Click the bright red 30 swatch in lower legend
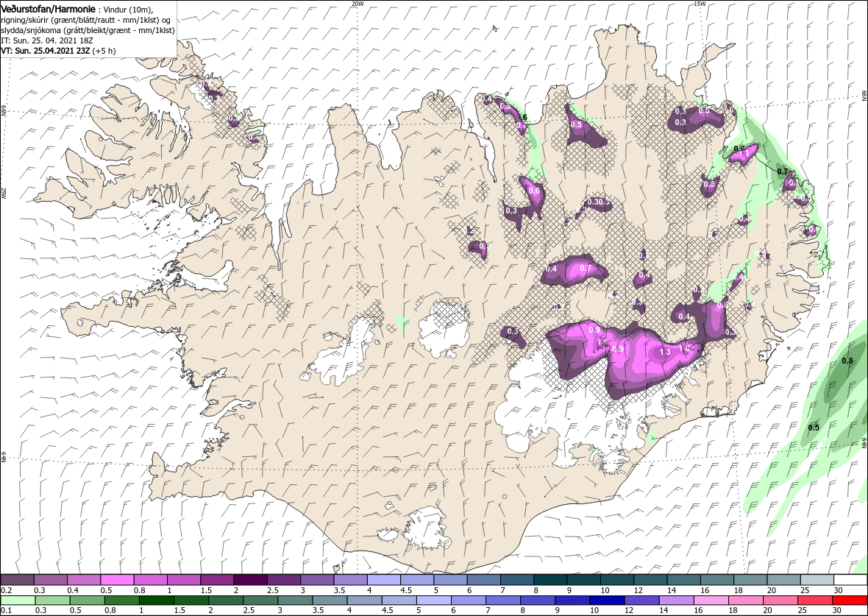This screenshot has width=868, height=616. [x=850, y=601]
